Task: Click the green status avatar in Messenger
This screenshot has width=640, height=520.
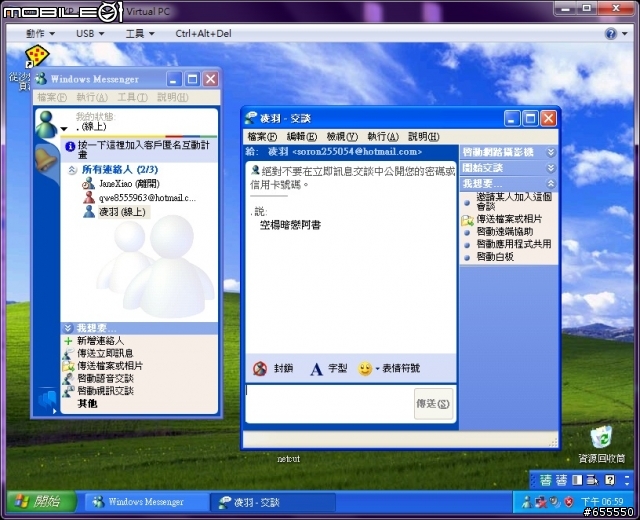Action: click(46, 124)
